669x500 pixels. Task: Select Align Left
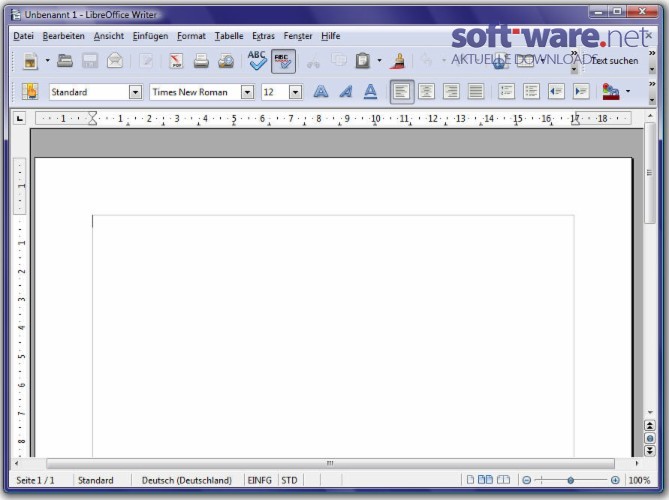point(401,92)
